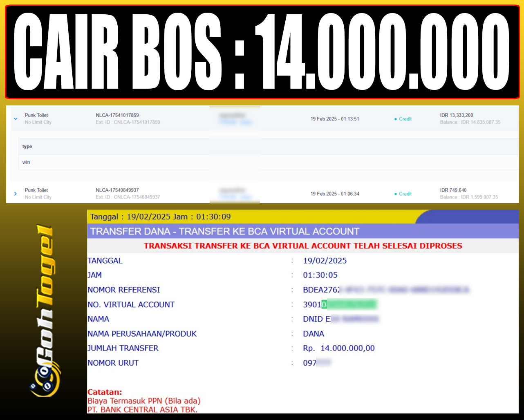Screen dimensions: 524x420
Task: Select the win value in the type section
Action: [x=26, y=162]
